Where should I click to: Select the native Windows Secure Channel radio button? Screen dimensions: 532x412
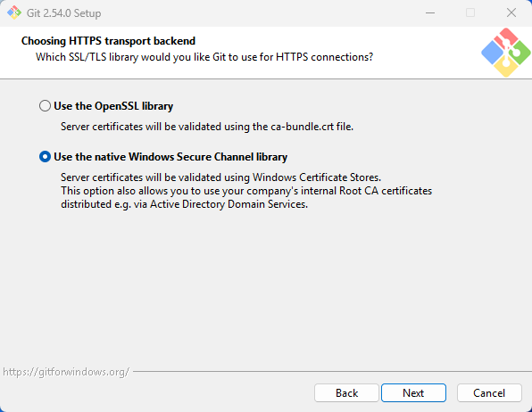pyautogui.click(x=45, y=157)
